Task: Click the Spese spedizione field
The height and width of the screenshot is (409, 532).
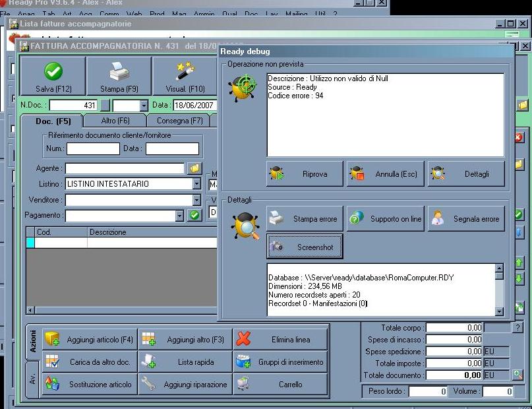Action: pyautogui.click(x=454, y=352)
